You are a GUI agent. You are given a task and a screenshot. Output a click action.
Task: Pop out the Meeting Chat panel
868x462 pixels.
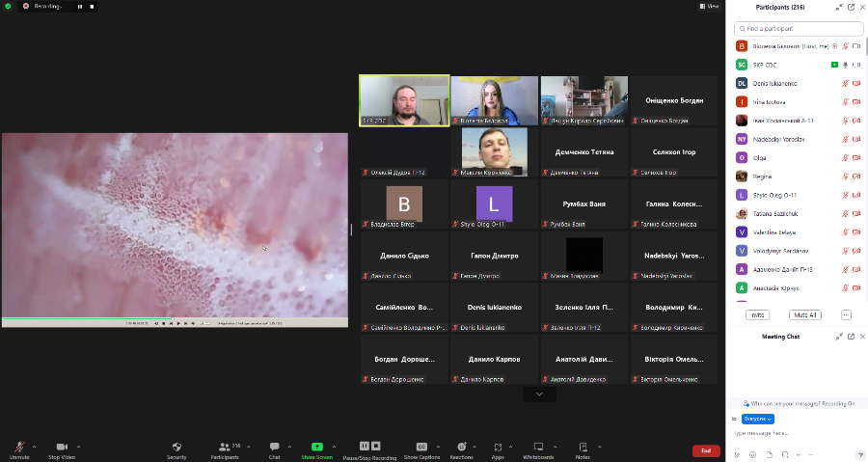pyautogui.click(x=851, y=337)
